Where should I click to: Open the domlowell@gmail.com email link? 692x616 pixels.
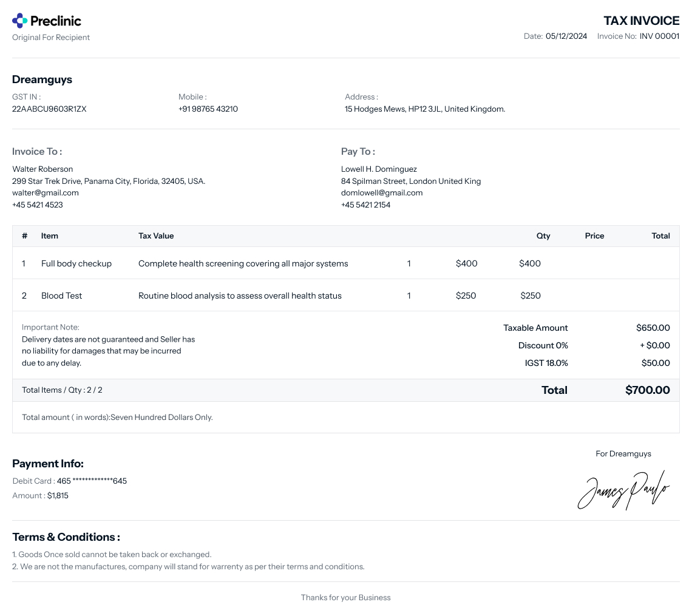381,193
